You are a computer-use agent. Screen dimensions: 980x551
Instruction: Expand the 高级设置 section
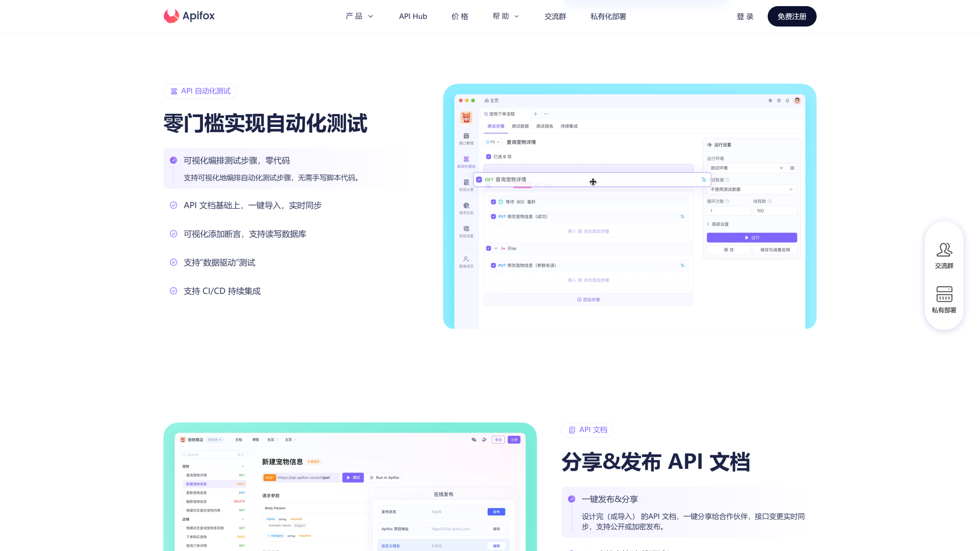click(718, 224)
